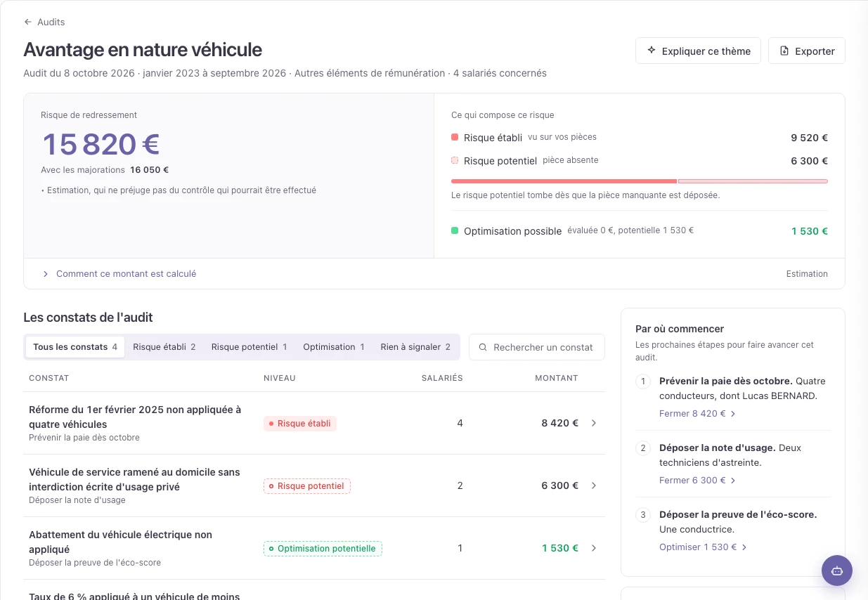868x600 pixels.
Task: Expand the 8 420 € row chevron
Action: pos(594,423)
